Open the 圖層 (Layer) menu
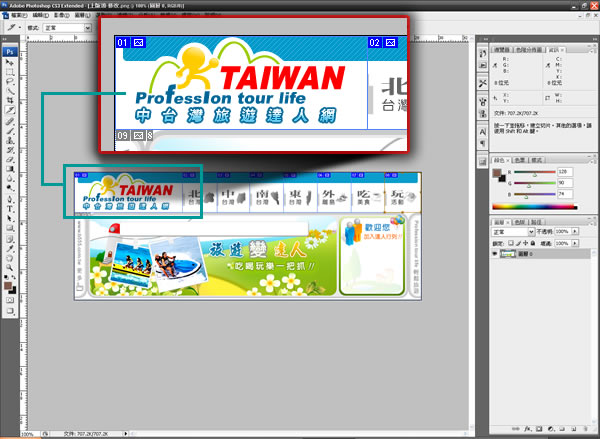The width and height of the screenshot is (600, 439). [82, 15]
